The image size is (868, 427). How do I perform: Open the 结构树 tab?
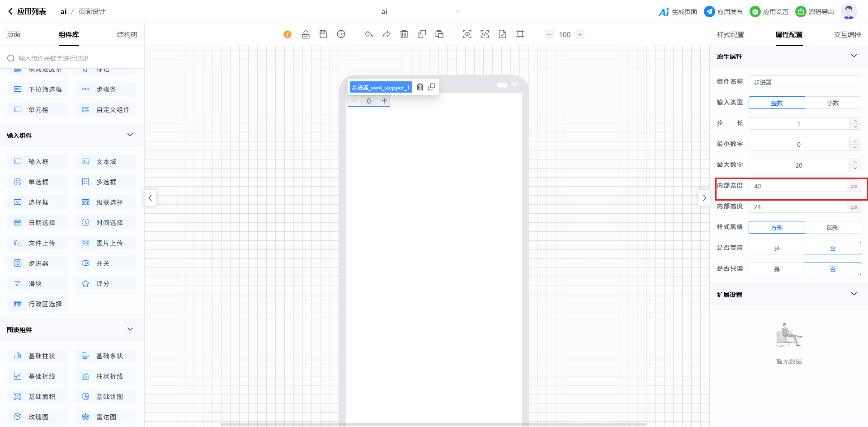coord(127,35)
